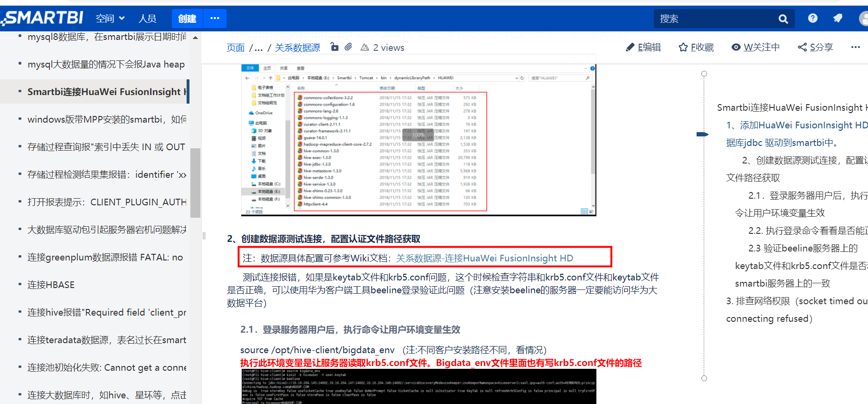The width and height of the screenshot is (868, 404).
Task: Click F收藏 to favorite the page
Action: pos(697,47)
